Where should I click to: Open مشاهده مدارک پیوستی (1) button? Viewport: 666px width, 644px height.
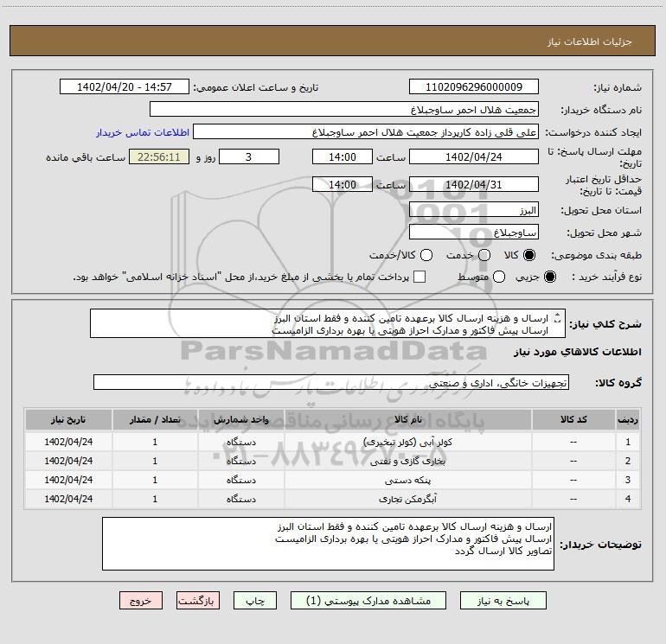[368, 600]
